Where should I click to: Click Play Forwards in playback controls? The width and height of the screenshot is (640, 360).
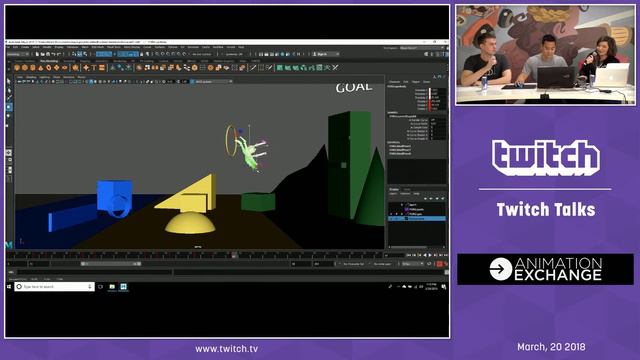point(430,255)
